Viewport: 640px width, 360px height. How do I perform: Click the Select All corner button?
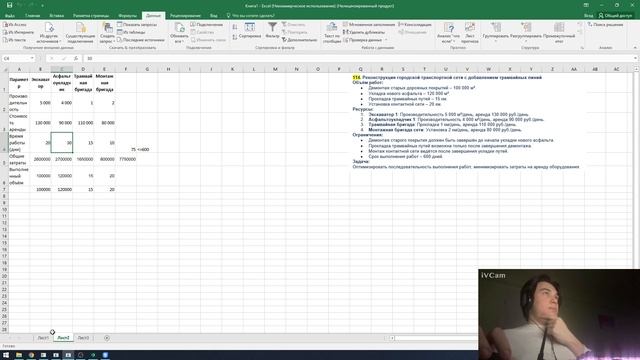coord(4,69)
